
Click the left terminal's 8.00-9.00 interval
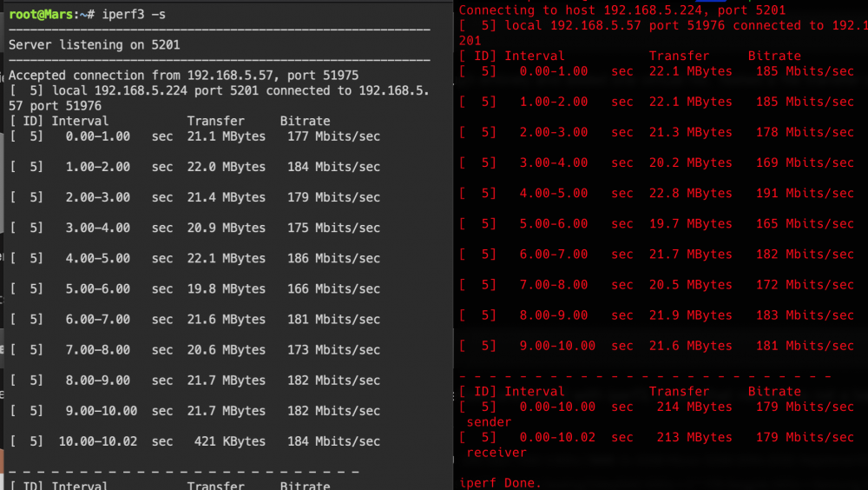(98, 381)
